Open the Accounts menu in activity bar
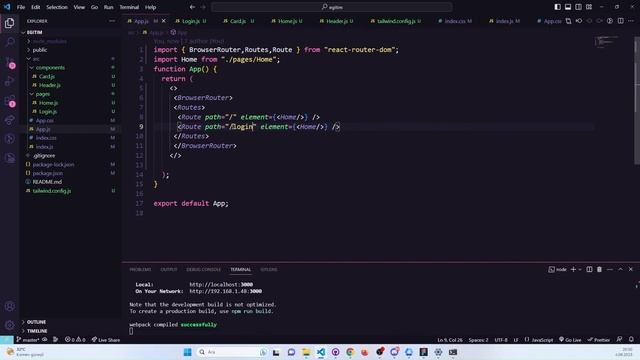Viewport: 640px width, 360px height. 9,306
